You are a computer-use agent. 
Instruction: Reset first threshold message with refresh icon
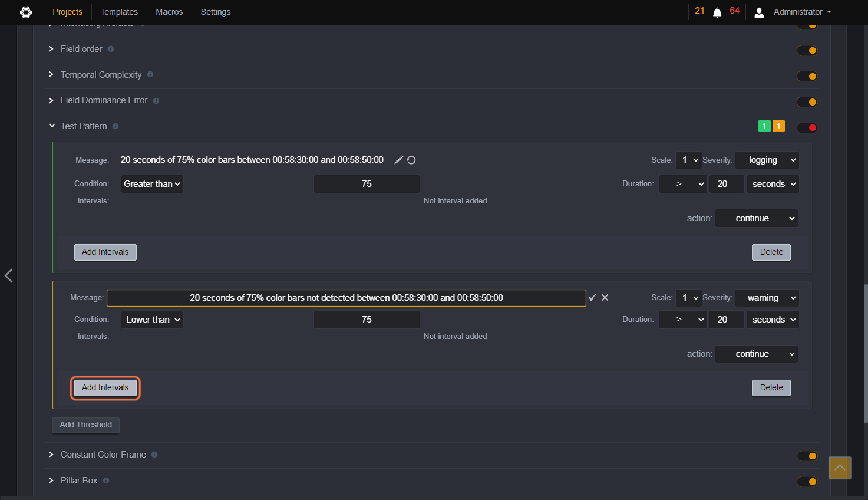(411, 160)
